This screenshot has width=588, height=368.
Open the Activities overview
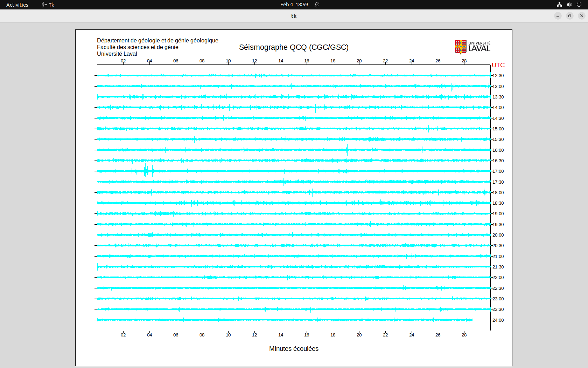[17, 5]
